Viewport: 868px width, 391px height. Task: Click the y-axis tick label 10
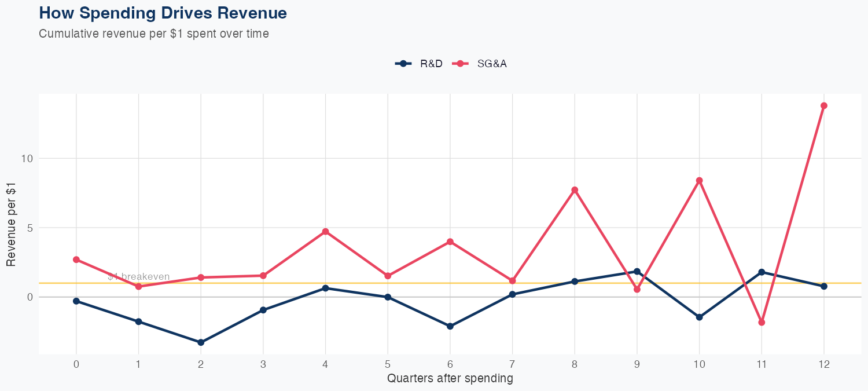(27, 159)
